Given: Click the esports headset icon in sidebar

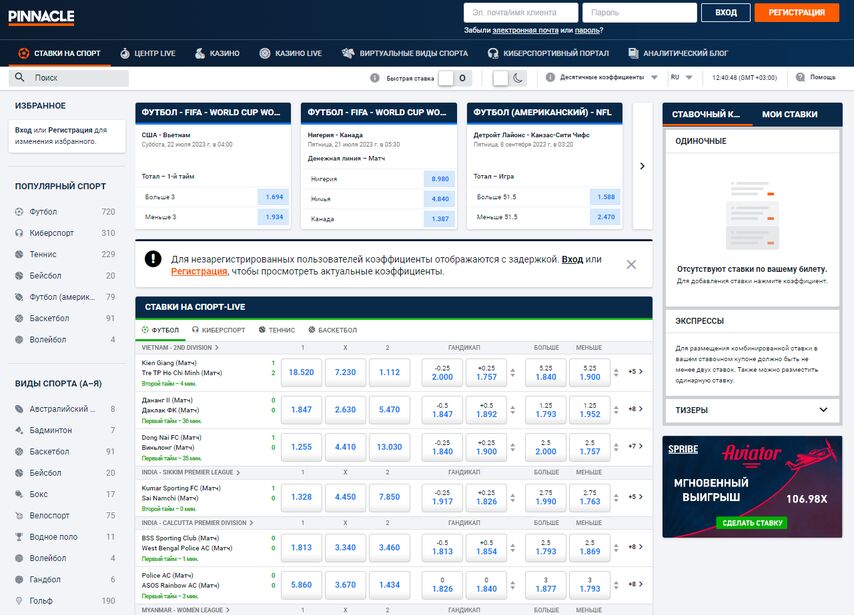Looking at the screenshot, I should tap(19, 233).
